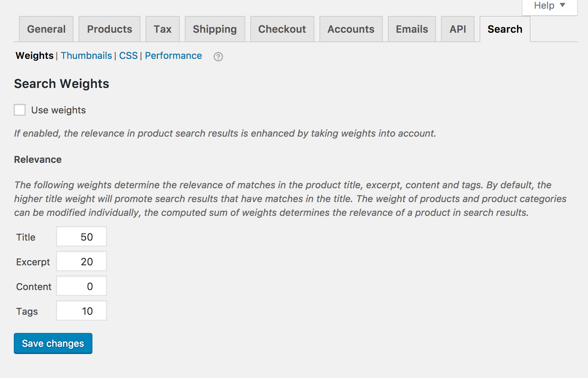Click the Excerpt weight input
The image size is (588, 378).
coord(82,261)
